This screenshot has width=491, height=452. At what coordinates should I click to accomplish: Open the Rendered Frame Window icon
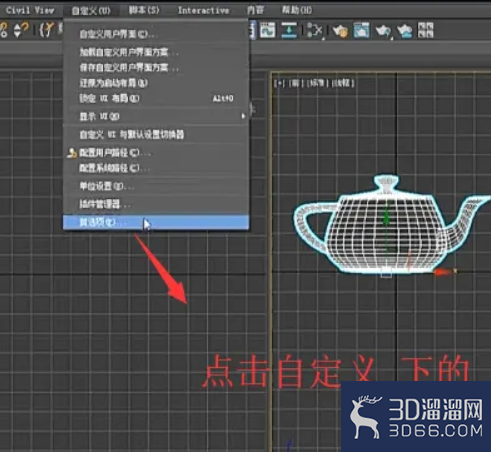click(361, 30)
